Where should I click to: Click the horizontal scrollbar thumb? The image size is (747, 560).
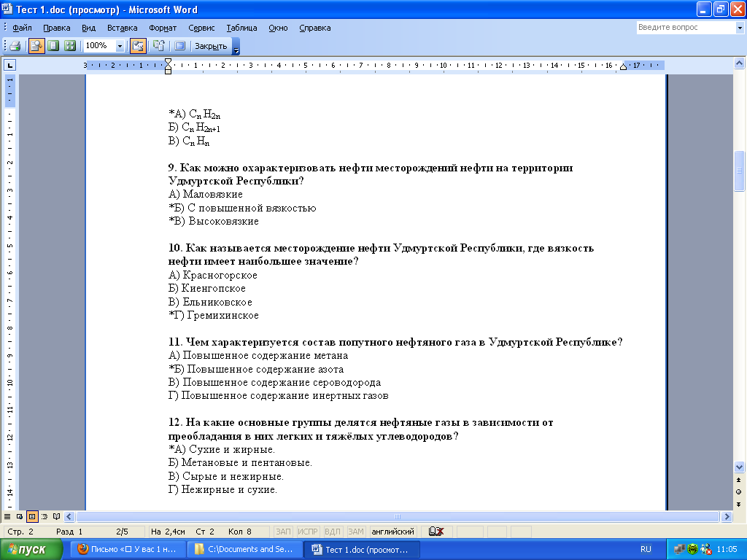tap(398, 517)
